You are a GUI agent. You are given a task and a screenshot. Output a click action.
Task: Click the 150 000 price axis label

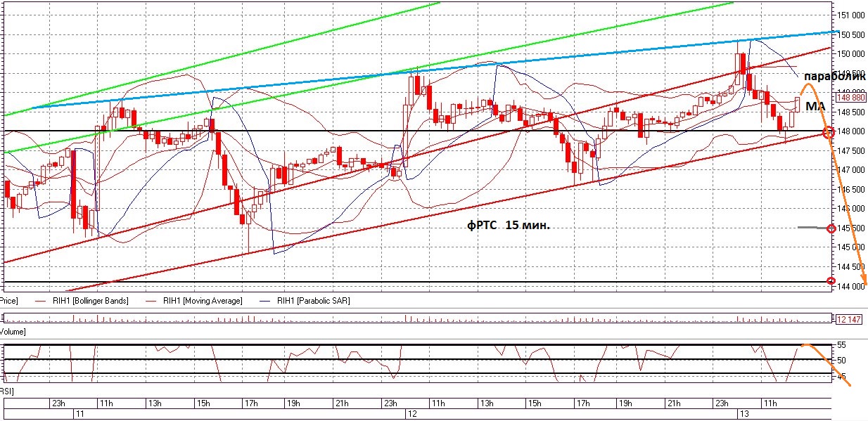[x=851, y=53]
